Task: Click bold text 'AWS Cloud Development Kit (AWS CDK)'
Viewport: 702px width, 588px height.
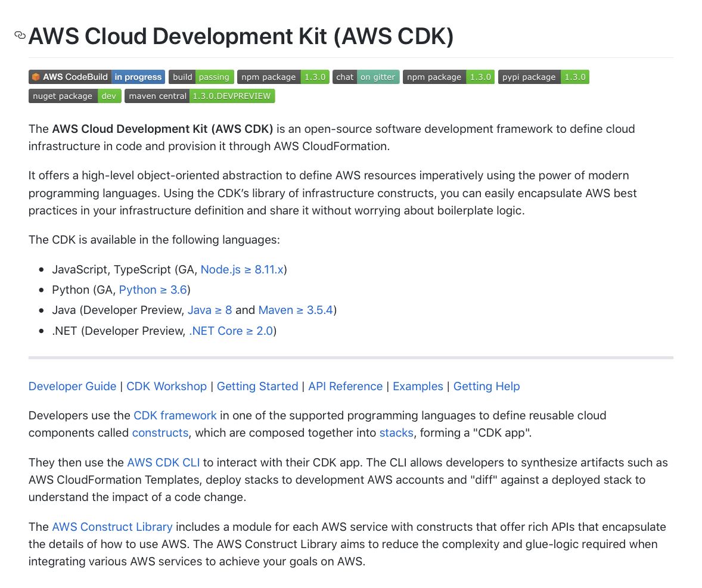Action: 163,129
